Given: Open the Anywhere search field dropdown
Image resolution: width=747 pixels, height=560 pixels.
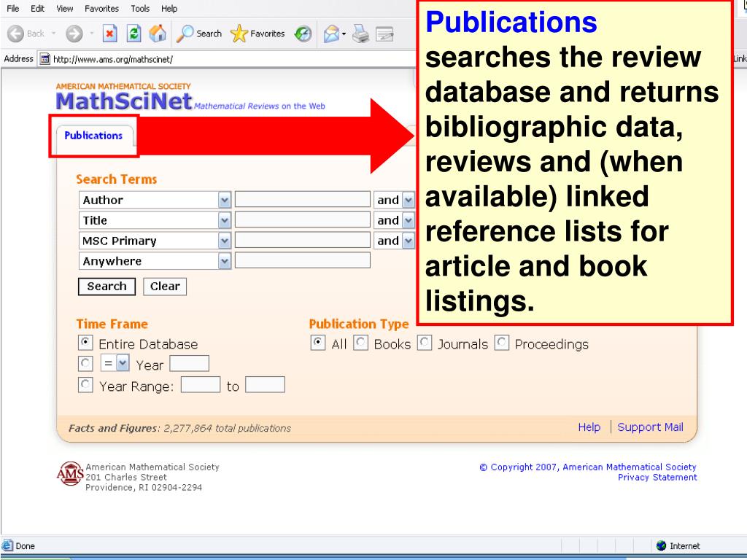Looking at the screenshot, I should [x=225, y=261].
